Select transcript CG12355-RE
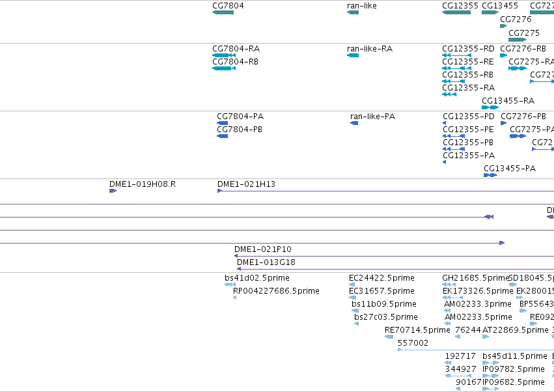 468,61
